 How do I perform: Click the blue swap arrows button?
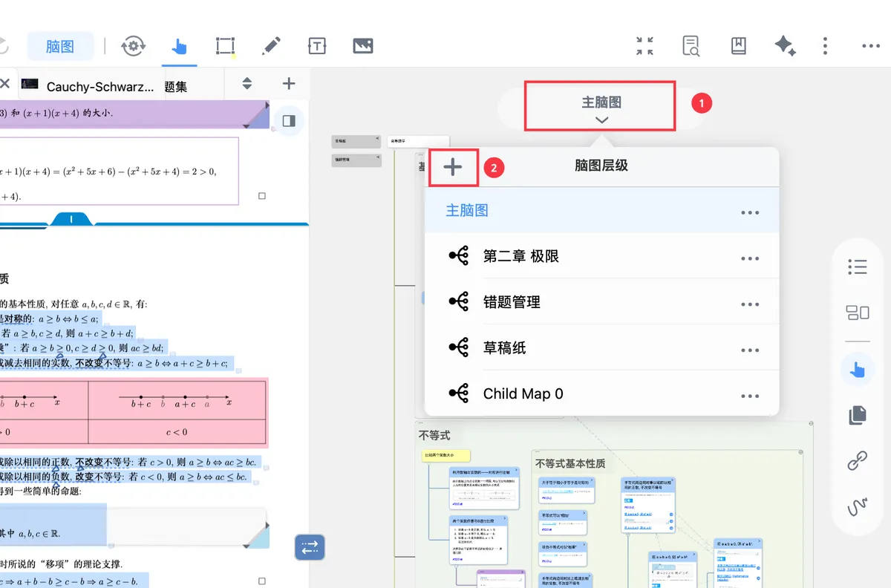click(310, 547)
